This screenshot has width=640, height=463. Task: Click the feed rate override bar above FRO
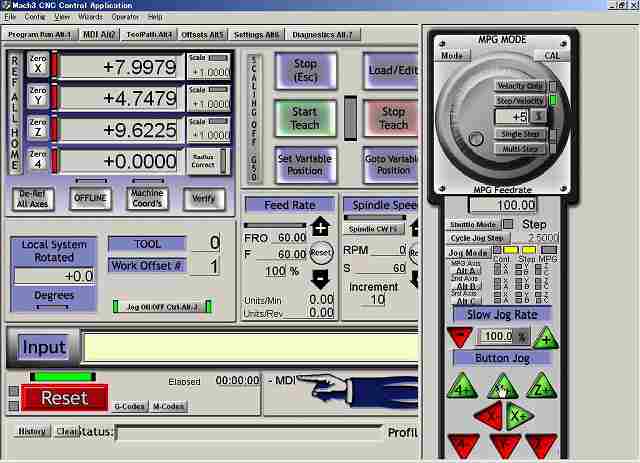tap(275, 225)
